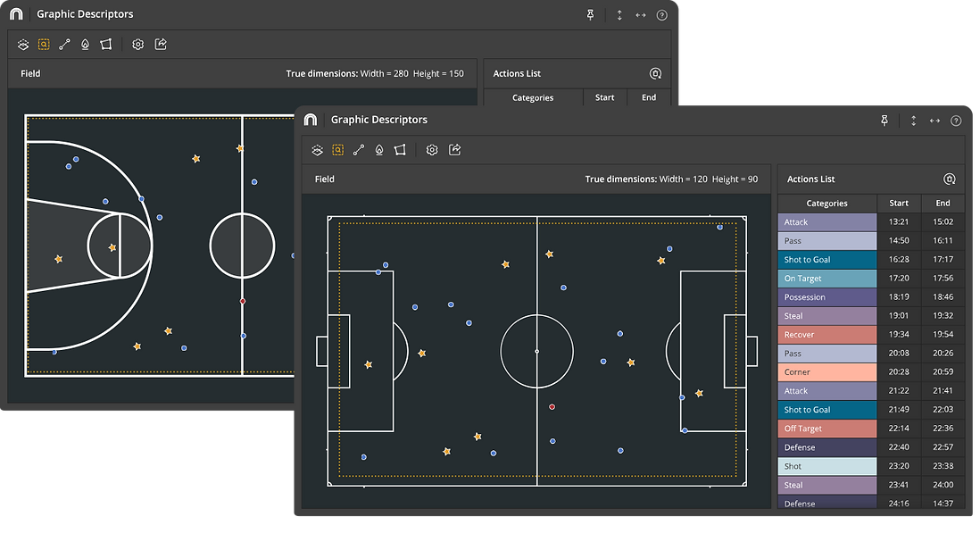
Task: Select the highlighted zoom-area tool in soccer window
Action: click(337, 150)
